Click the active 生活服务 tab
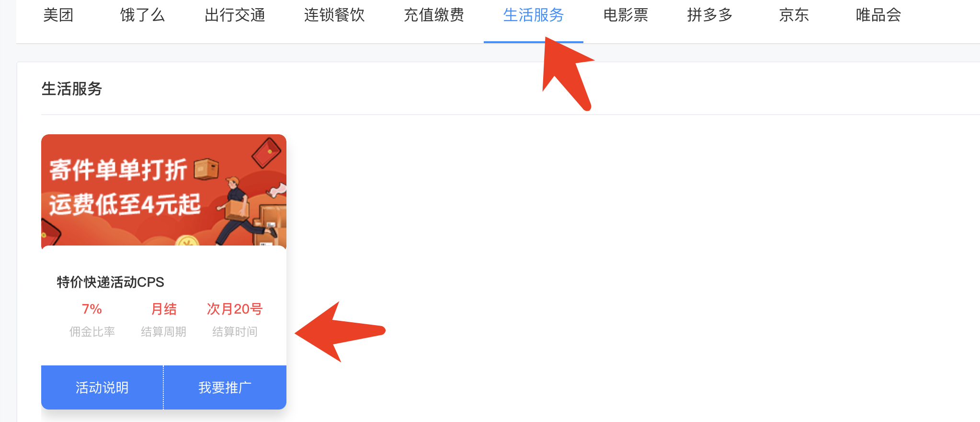Image resolution: width=980 pixels, height=422 pixels. tap(534, 15)
